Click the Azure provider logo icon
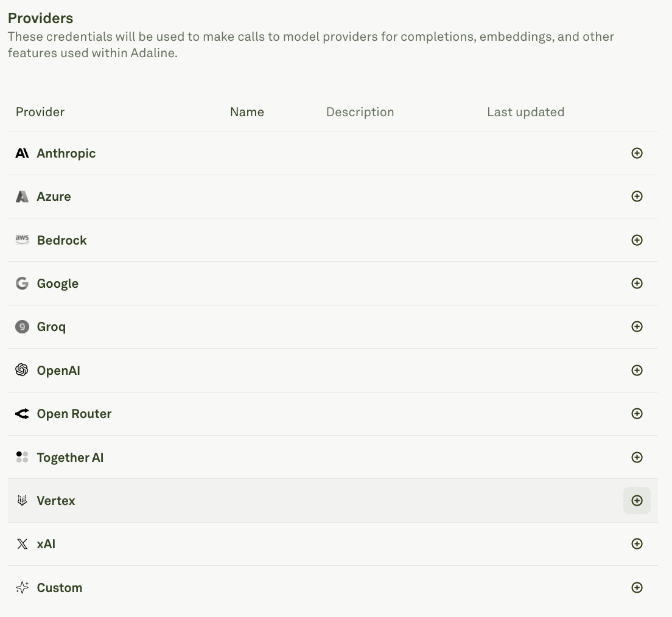672x617 pixels. click(x=22, y=197)
